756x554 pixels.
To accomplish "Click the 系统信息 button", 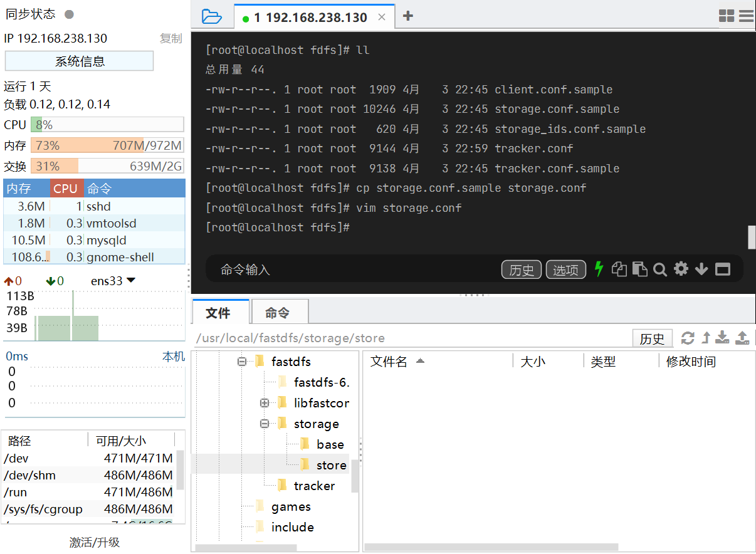I will point(80,61).
